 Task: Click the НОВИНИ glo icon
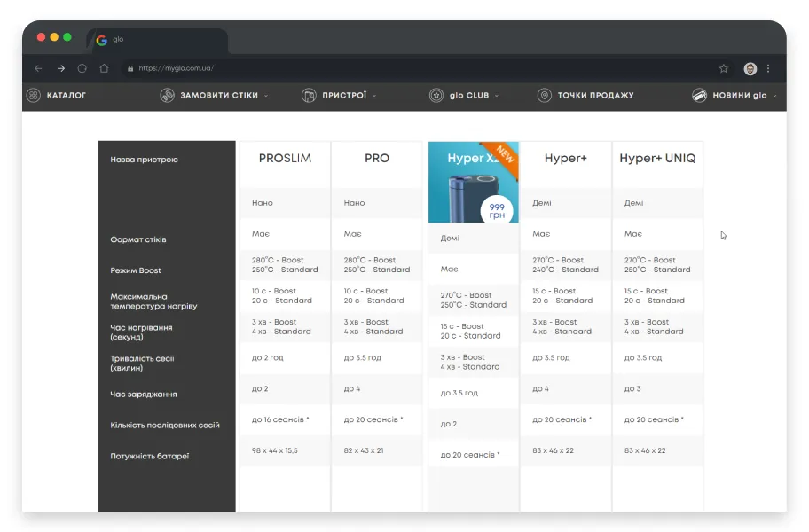click(700, 96)
